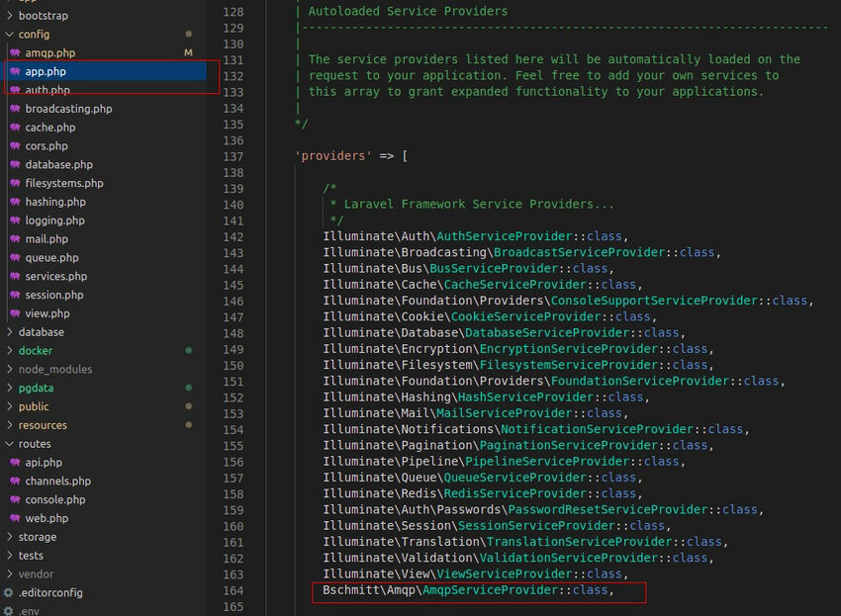Click PHP elephant icon beside web.php

15,518
